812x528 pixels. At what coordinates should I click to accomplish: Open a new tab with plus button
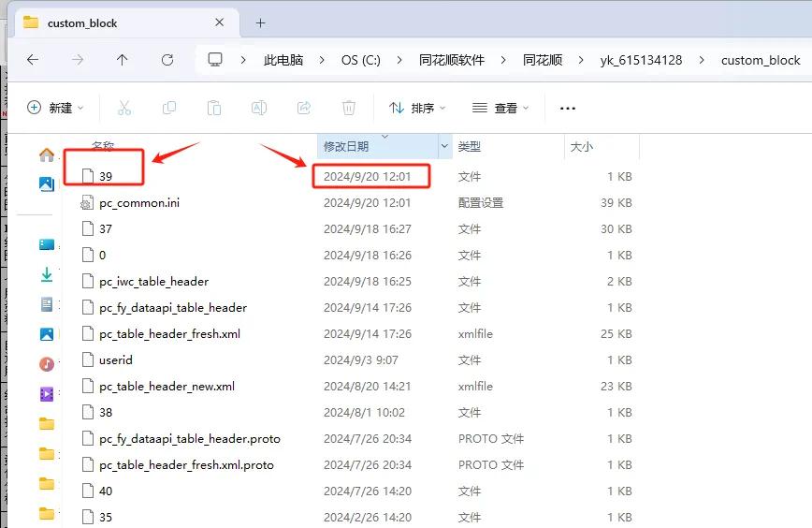(260, 22)
